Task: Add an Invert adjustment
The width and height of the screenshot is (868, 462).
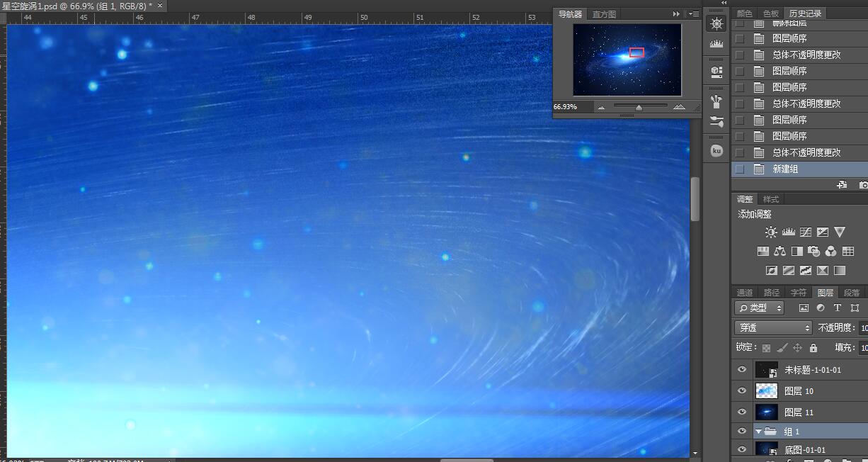Action: [772, 270]
